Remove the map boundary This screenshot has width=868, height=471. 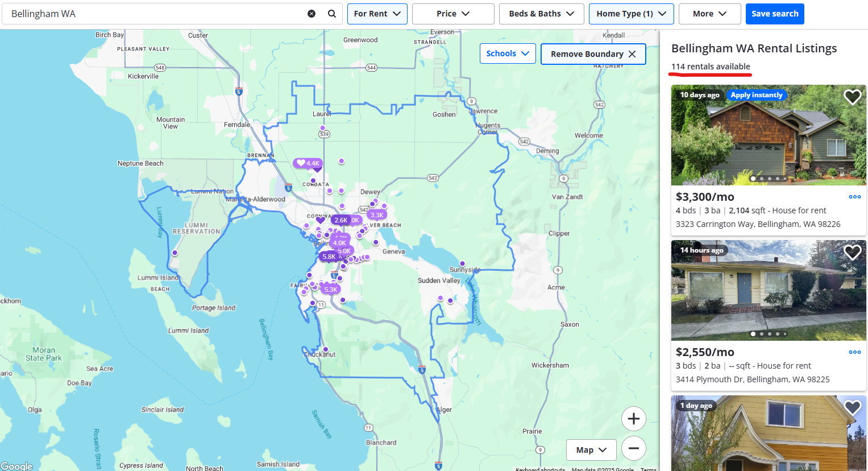(x=593, y=54)
